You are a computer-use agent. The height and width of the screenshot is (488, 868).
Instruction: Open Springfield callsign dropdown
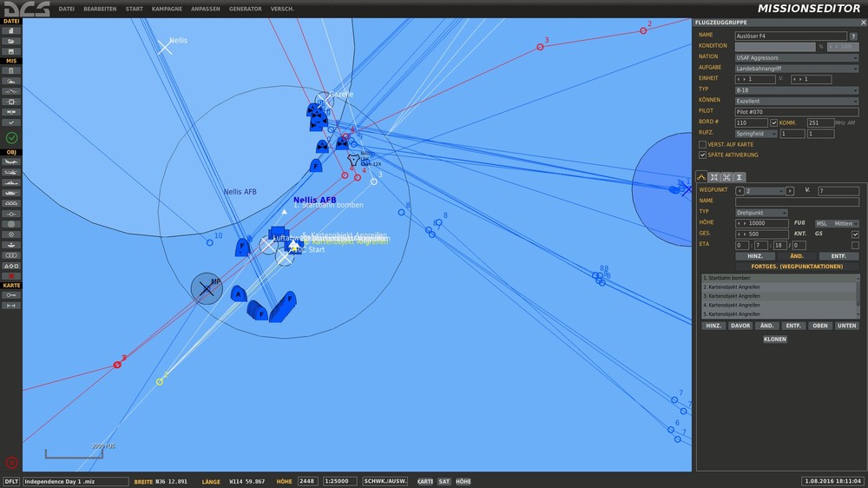(x=756, y=134)
